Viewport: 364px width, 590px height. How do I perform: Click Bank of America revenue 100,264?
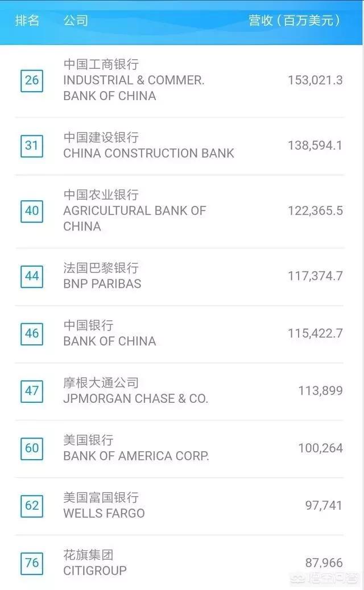pyautogui.click(x=320, y=448)
